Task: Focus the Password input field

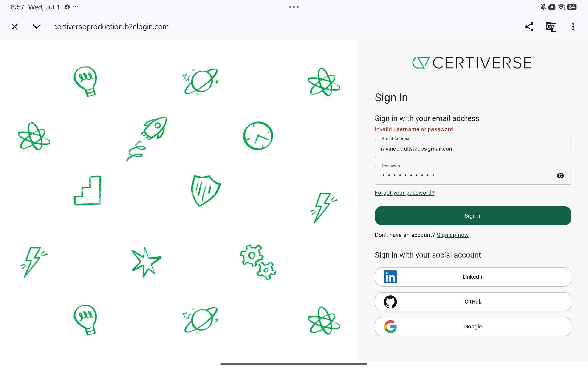Action: (473, 175)
